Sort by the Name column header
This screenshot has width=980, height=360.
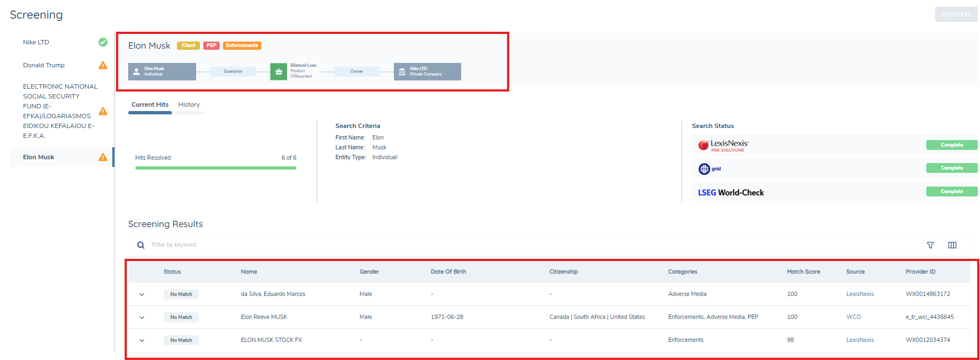click(x=249, y=272)
